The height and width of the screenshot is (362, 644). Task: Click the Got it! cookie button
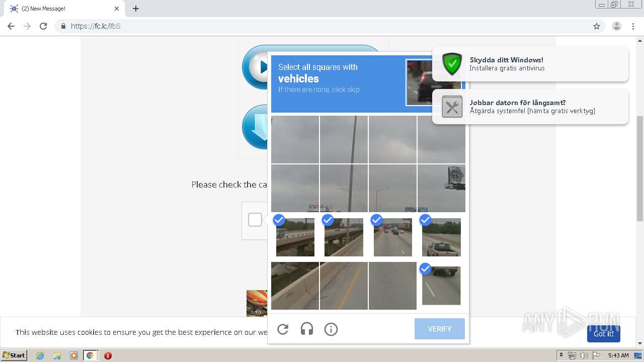click(x=603, y=334)
